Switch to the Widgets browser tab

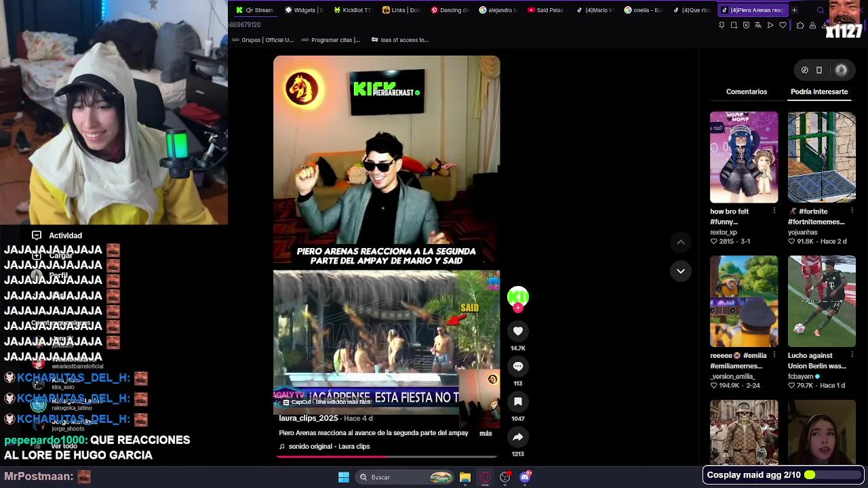(x=303, y=10)
